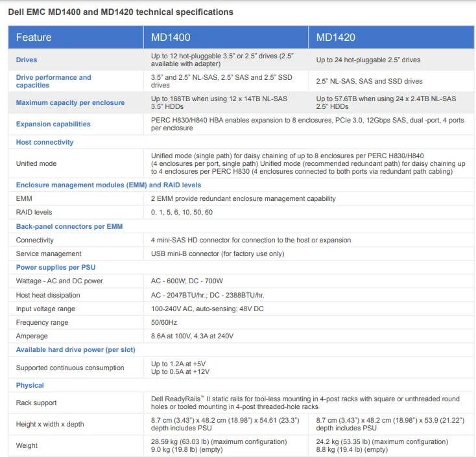
Task: Click 'PERC H830/H840 HBA enables expansion' cell
Action: 307,124
